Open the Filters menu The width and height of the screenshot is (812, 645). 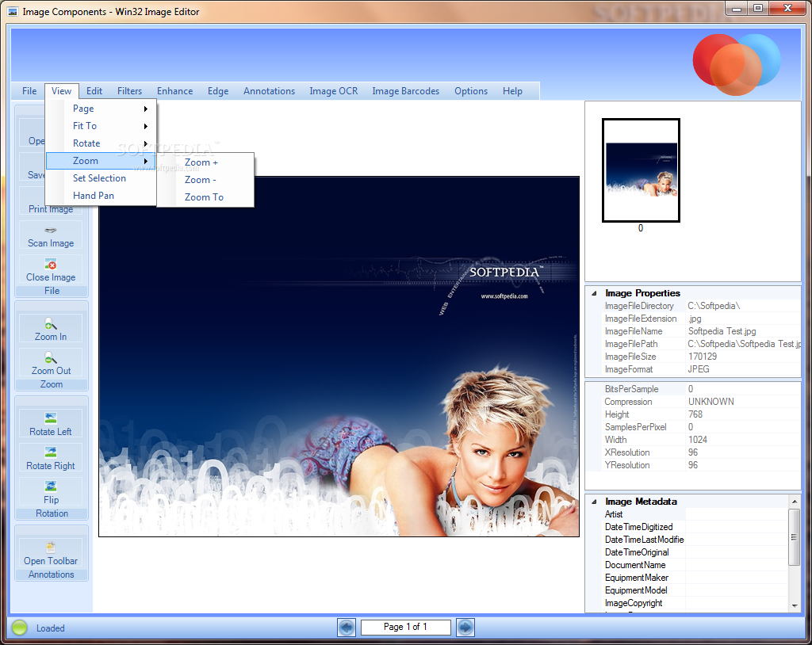(129, 91)
